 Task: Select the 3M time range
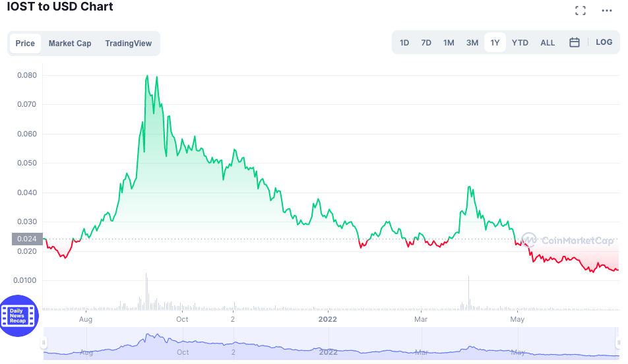[x=472, y=42]
